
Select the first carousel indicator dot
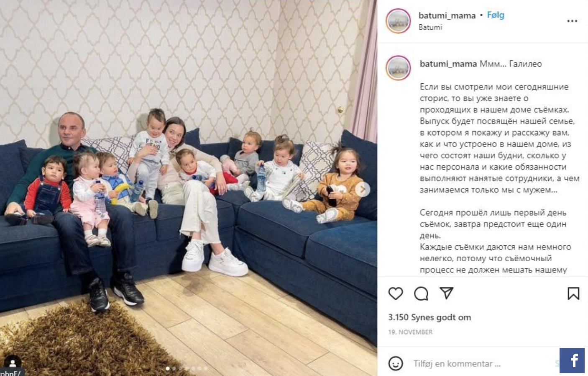pos(168,368)
